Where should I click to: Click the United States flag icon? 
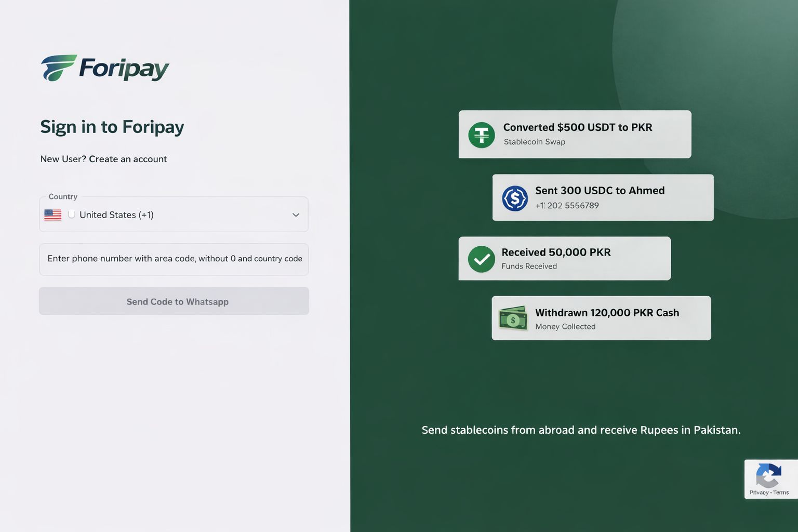point(53,215)
